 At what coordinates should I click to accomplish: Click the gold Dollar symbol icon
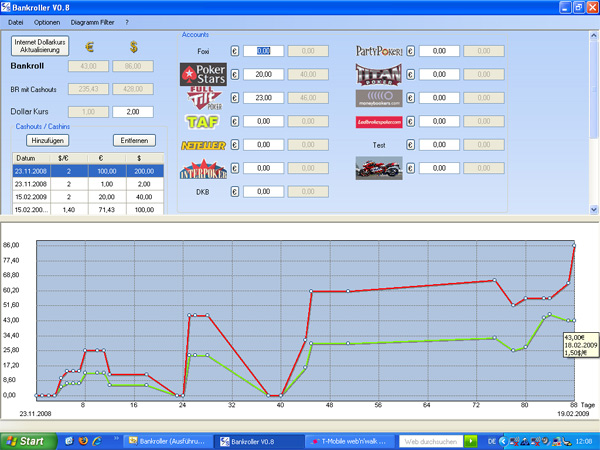pyautogui.click(x=134, y=47)
